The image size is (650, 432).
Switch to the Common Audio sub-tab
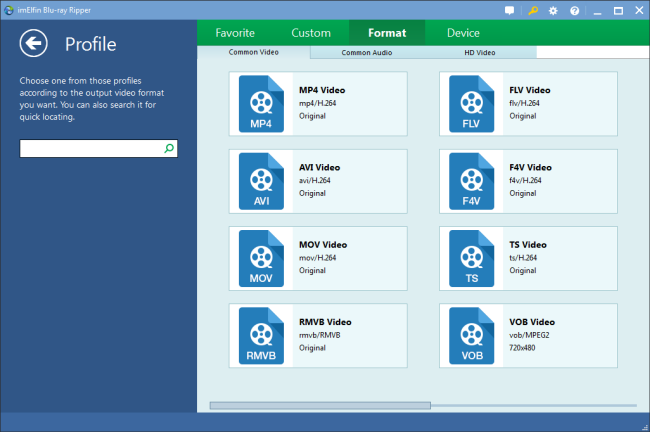click(x=367, y=53)
